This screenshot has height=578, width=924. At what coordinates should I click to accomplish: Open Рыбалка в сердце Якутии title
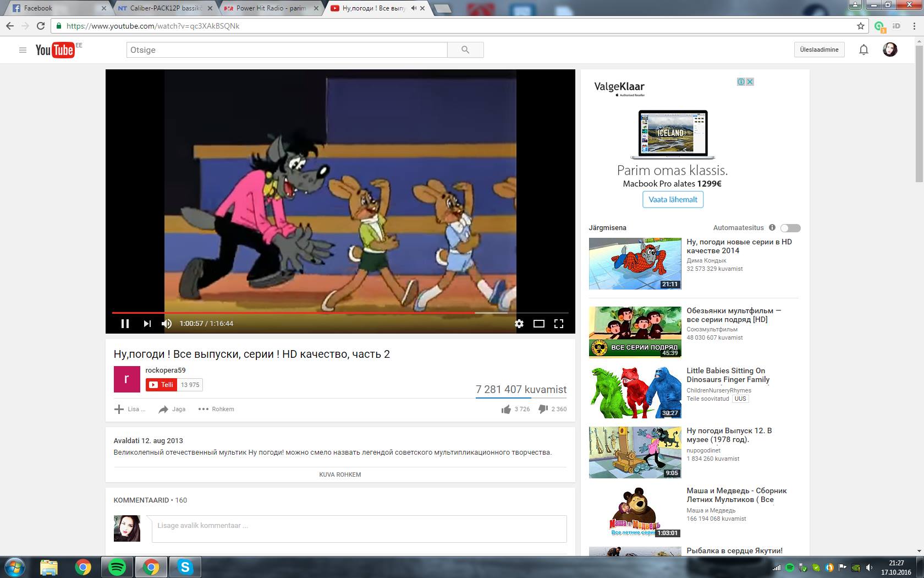coord(734,550)
